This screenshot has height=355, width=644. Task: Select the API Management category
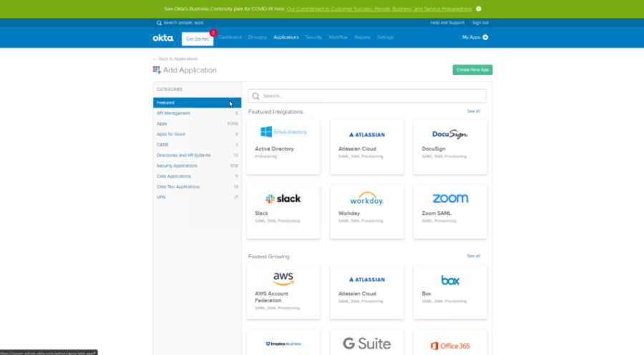pyautogui.click(x=174, y=113)
